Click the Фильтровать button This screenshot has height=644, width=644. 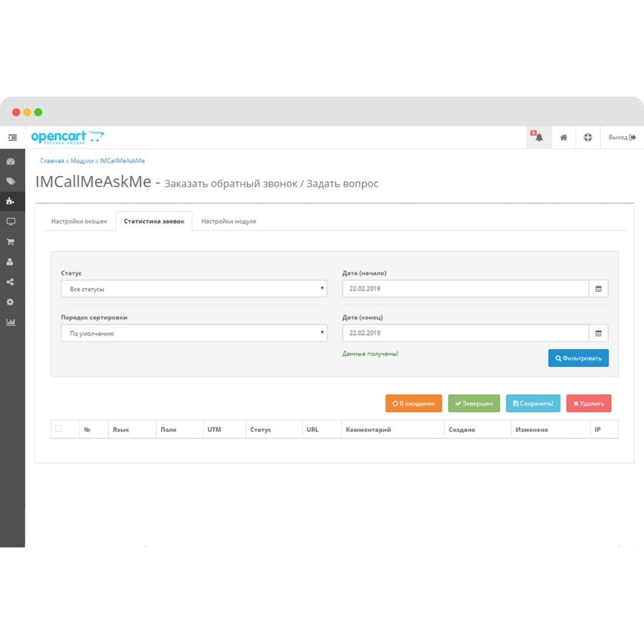tap(578, 358)
